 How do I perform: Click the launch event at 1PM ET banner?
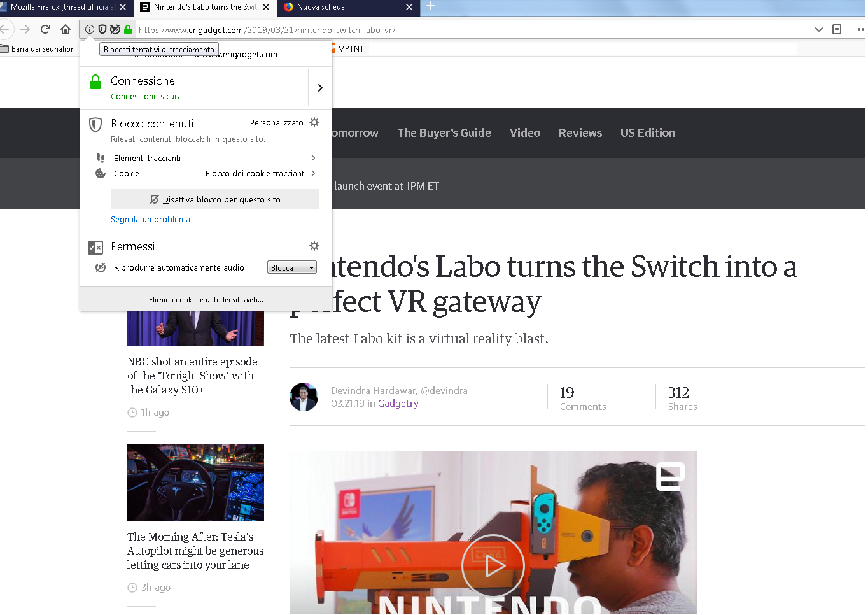(x=386, y=186)
